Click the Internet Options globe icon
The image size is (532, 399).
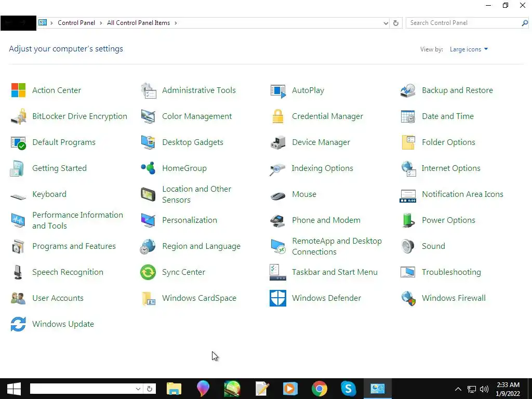[x=408, y=169]
